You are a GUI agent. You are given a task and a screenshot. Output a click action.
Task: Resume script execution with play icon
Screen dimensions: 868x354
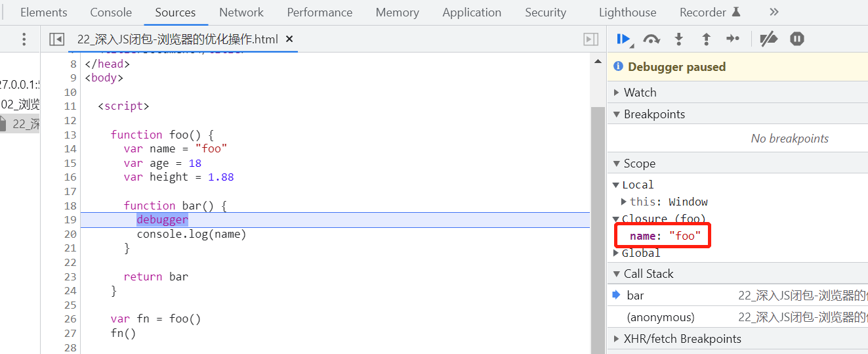[x=623, y=39]
